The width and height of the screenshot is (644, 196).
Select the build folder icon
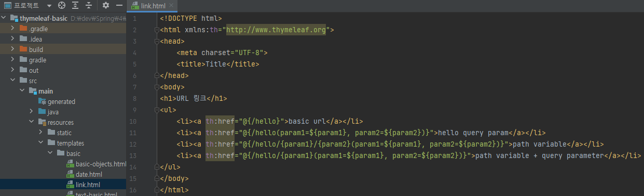[x=23, y=49]
